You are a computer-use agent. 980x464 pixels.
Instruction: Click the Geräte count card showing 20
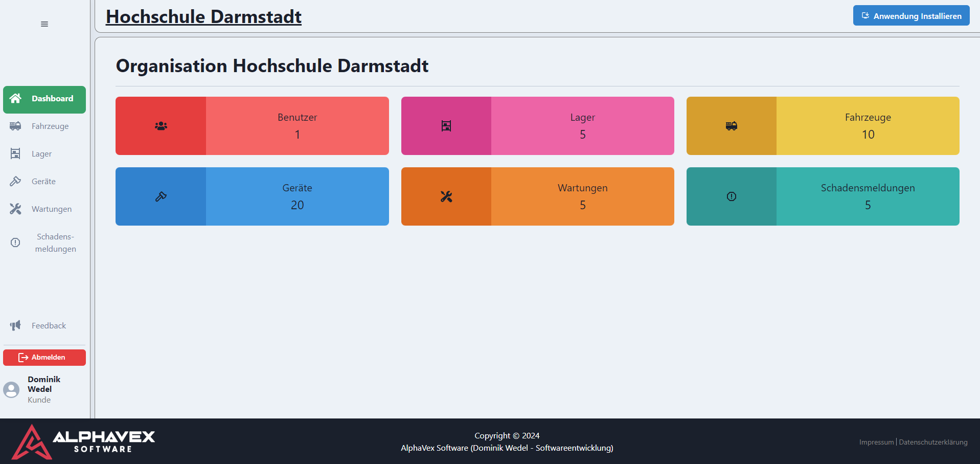click(252, 196)
